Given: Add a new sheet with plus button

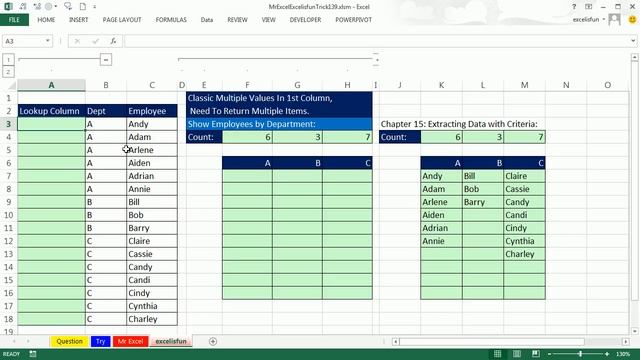Looking at the screenshot, I should pyautogui.click(x=213, y=341).
